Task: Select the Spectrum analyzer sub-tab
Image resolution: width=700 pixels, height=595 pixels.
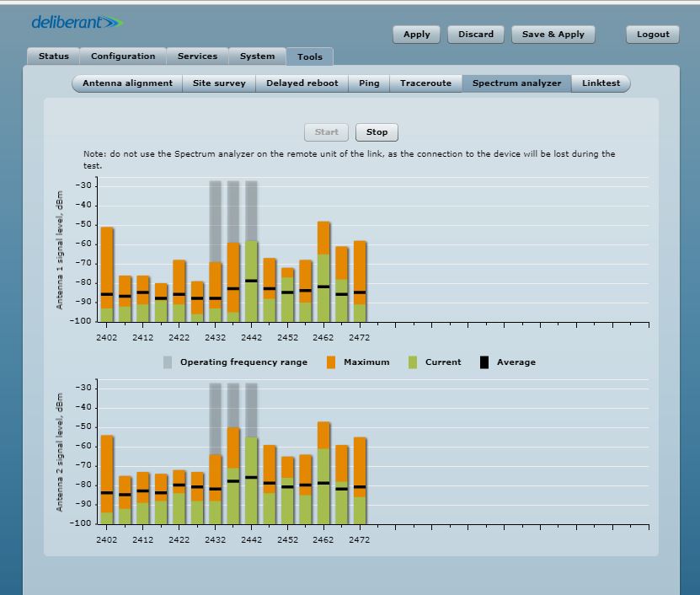Action: pos(516,83)
